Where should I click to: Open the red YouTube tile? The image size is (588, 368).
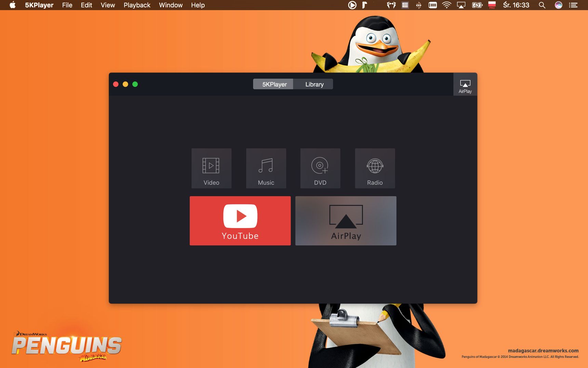click(240, 220)
